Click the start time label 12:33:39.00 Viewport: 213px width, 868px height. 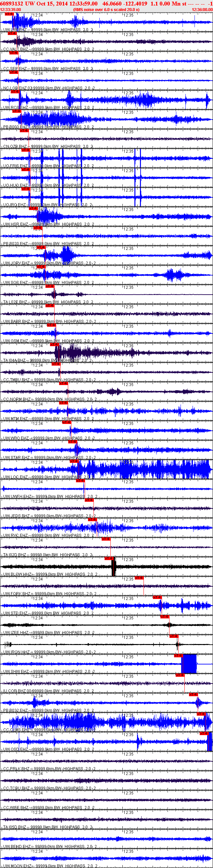10,10
